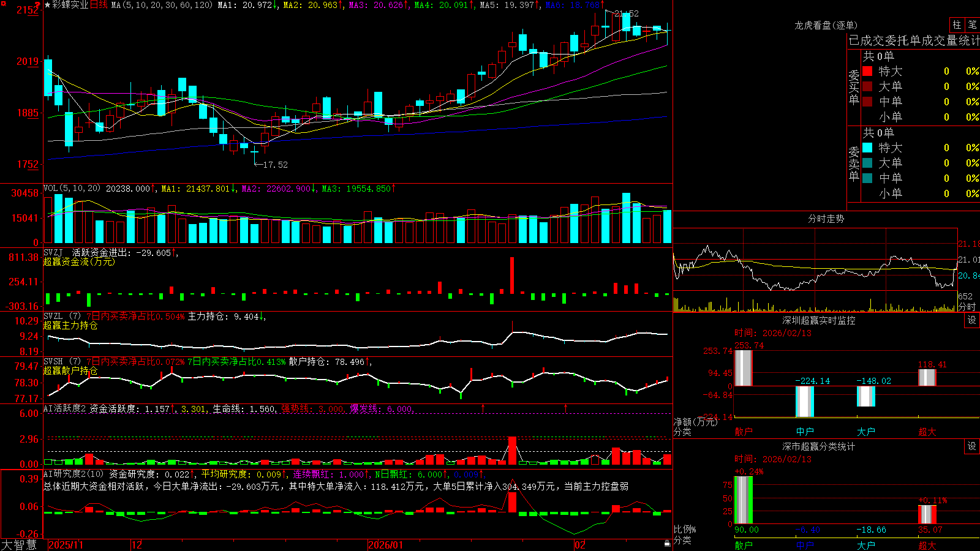
Task: Click the 深市超赢分类统计 panel title
Action: pyautogui.click(x=819, y=446)
